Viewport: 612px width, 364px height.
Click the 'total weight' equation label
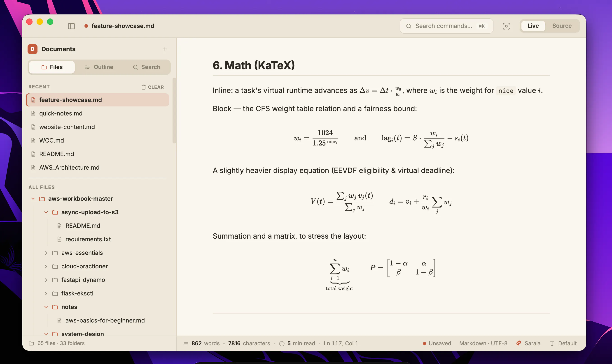pyautogui.click(x=339, y=288)
